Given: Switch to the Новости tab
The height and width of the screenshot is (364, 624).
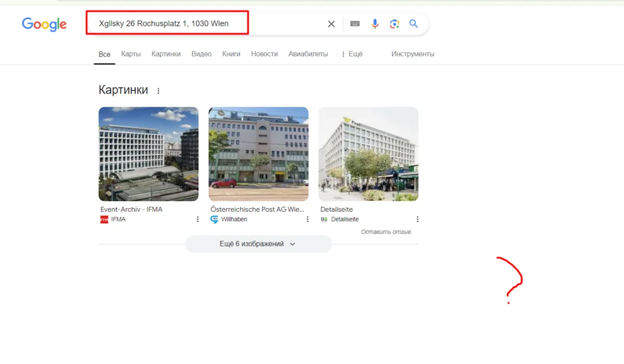Looking at the screenshot, I should (264, 54).
